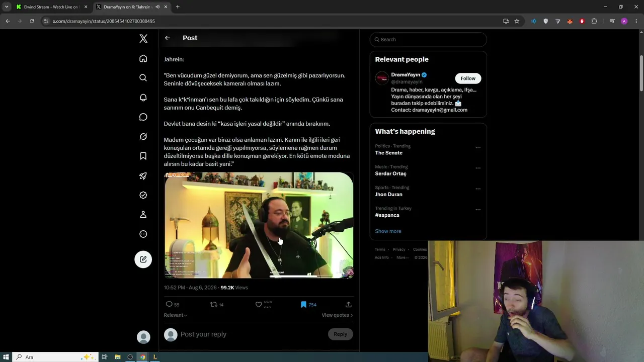Open #sapanca trend
The width and height of the screenshot is (644, 362).
pyautogui.click(x=387, y=215)
